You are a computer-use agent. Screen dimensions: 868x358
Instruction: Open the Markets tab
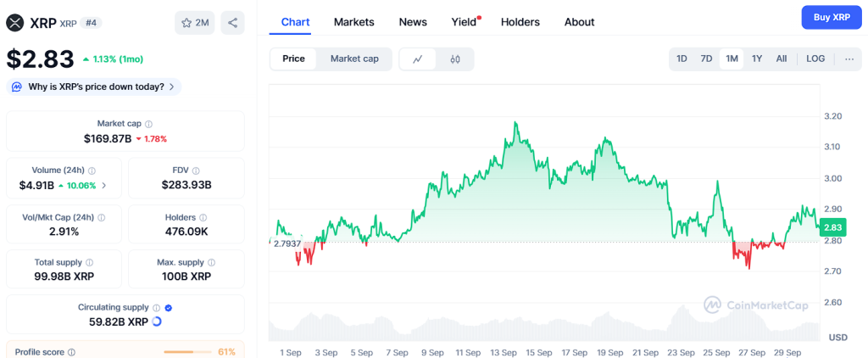pyautogui.click(x=353, y=22)
